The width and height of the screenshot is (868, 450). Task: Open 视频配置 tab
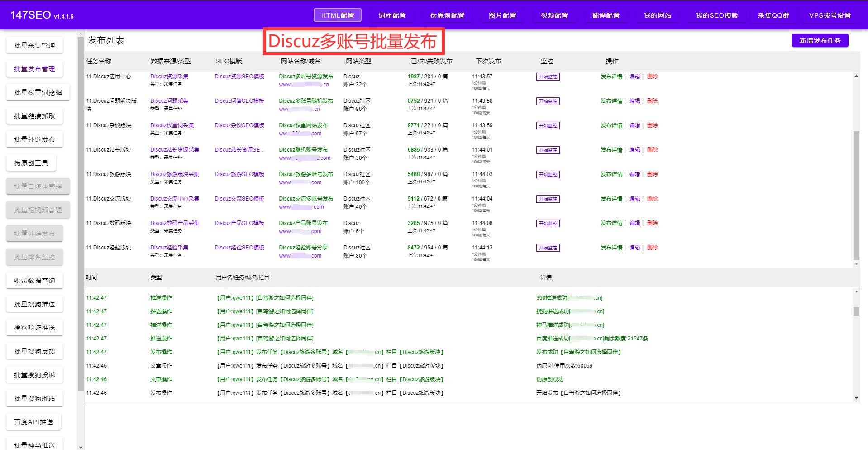tap(554, 15)
